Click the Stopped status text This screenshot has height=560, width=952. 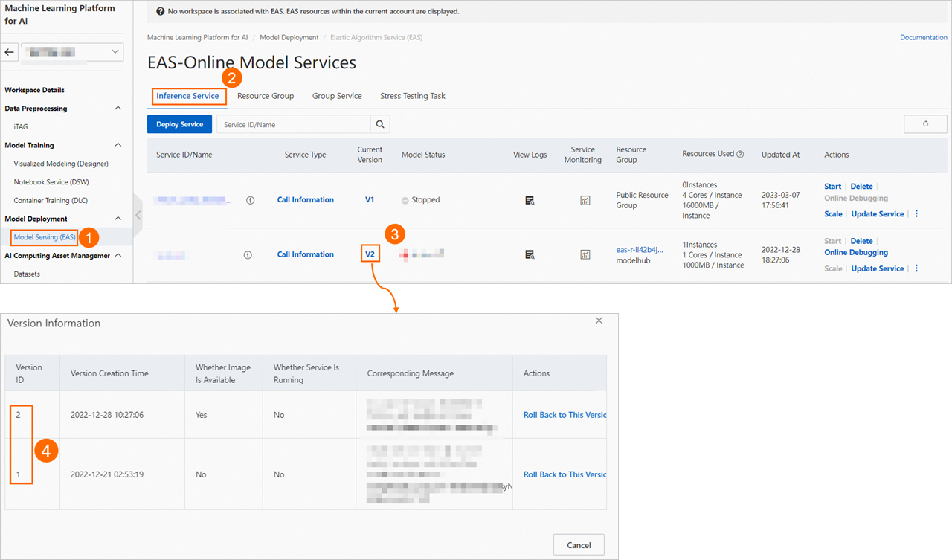pos(425,200)
